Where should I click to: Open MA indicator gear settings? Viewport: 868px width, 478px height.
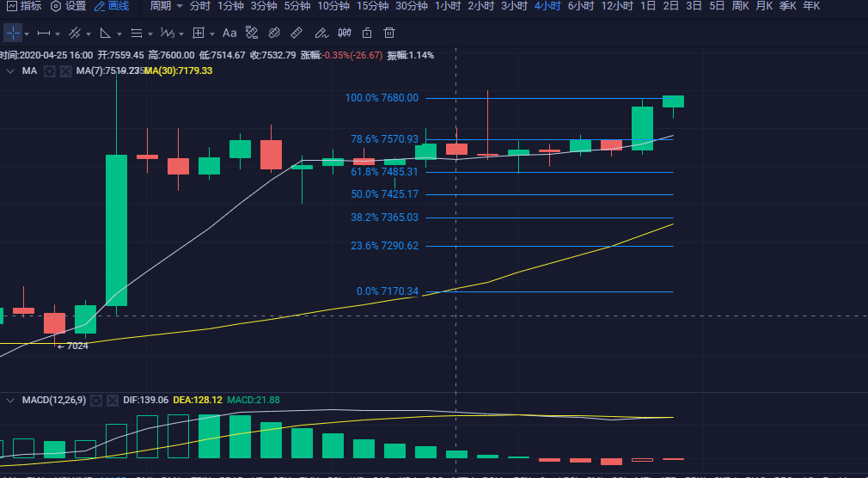49,70
